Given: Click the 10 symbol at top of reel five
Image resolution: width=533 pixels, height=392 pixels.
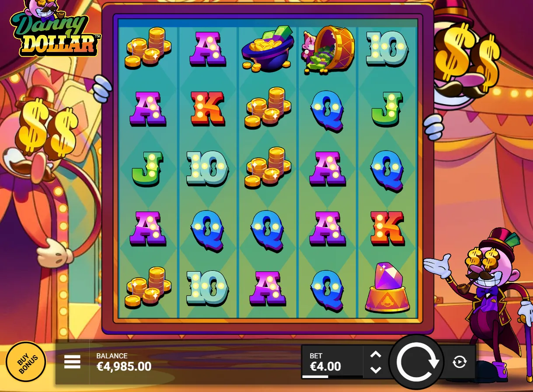Looking at the screenshot, I should (387, 48).
